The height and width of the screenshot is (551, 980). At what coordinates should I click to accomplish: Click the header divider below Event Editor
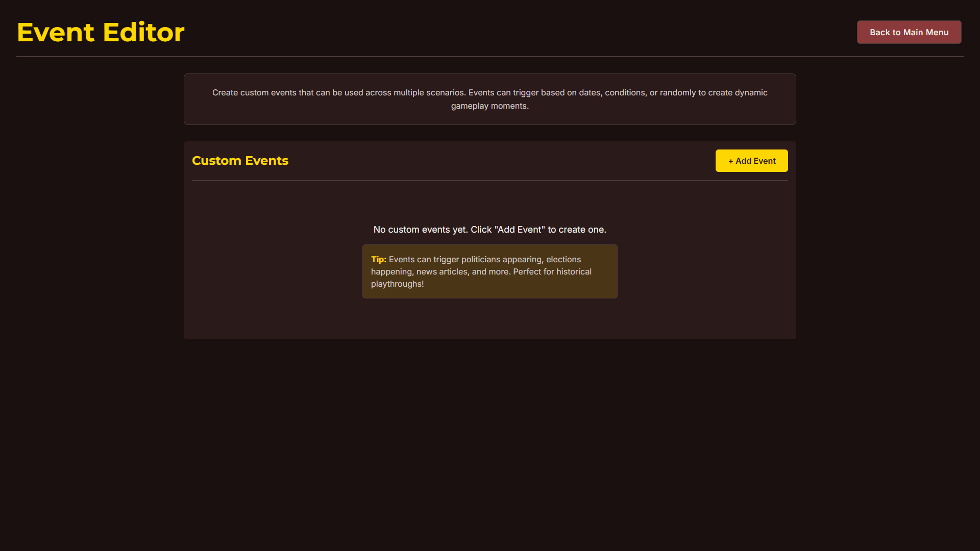coord(489,57)
